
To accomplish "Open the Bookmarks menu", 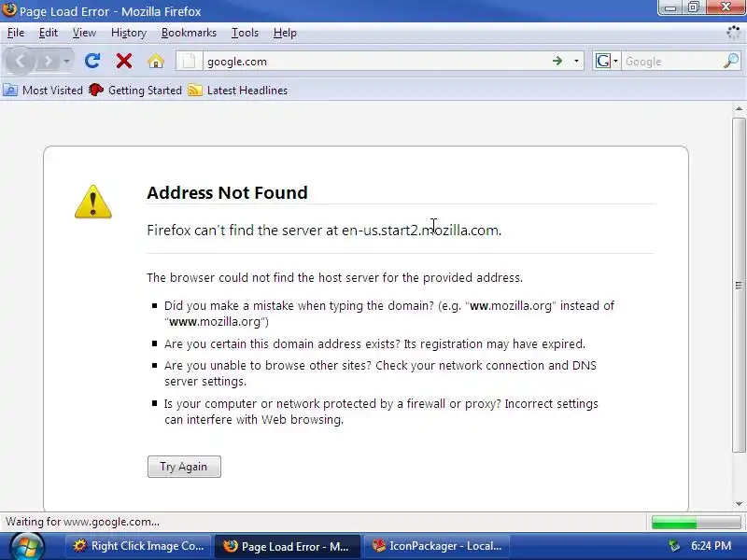I will pos(189,33).
